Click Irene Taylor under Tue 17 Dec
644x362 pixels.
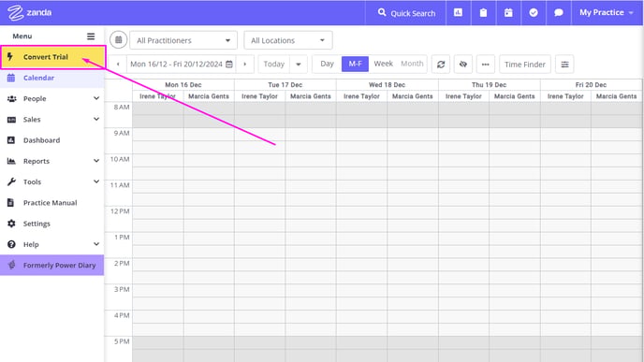[x=259, y=96]
